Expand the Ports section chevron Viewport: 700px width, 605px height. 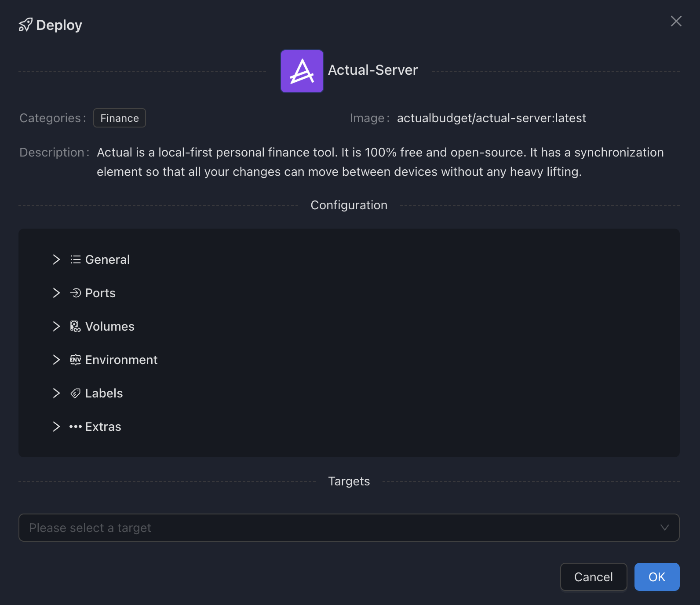(56, 293)
